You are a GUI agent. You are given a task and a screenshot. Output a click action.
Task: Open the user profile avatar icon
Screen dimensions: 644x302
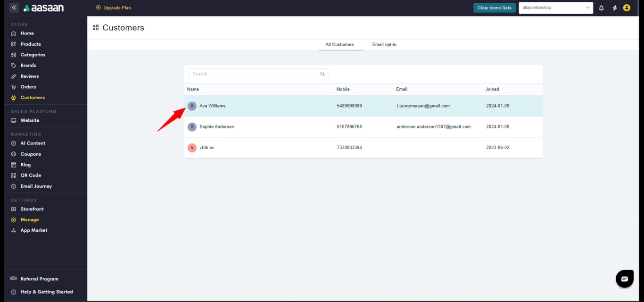coord(627,8)
